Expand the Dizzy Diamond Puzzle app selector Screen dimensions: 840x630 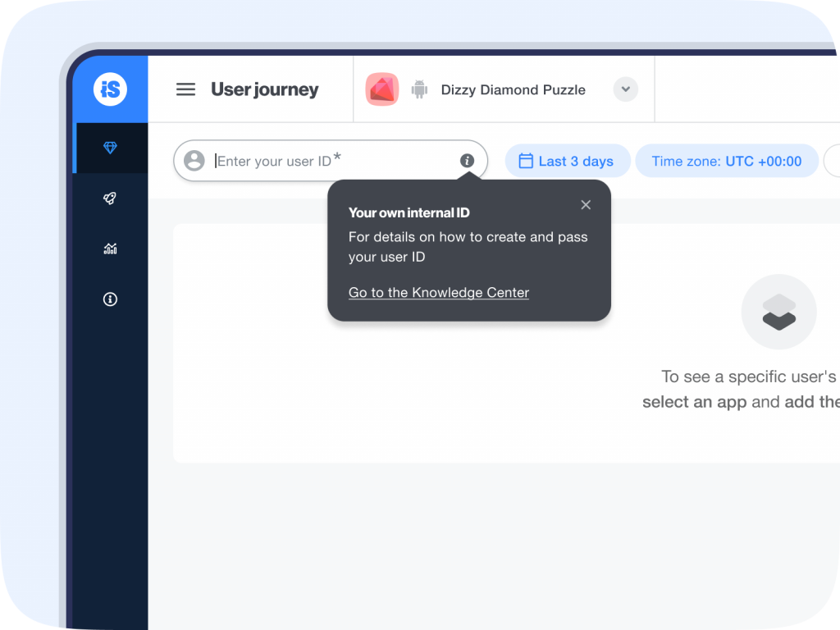[625, 89]
